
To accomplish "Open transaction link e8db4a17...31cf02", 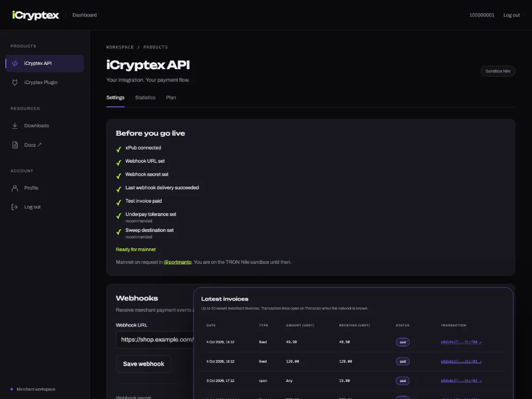I will [x=461, y=381].
